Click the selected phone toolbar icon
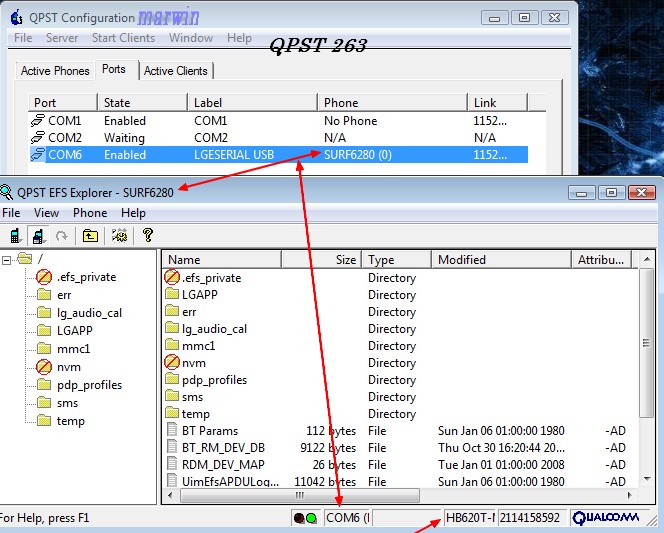The height and width of the screenshot is (533, 664). pos(38,235)
